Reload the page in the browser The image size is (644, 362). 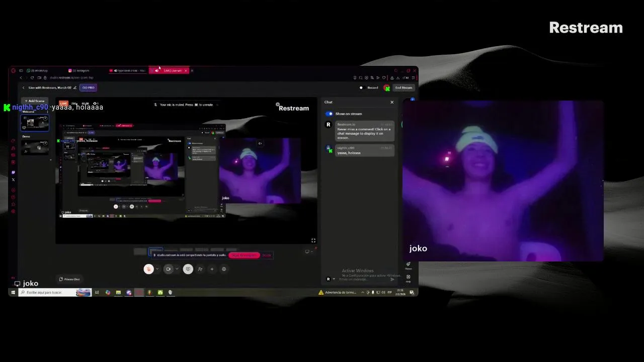[32, 77]
